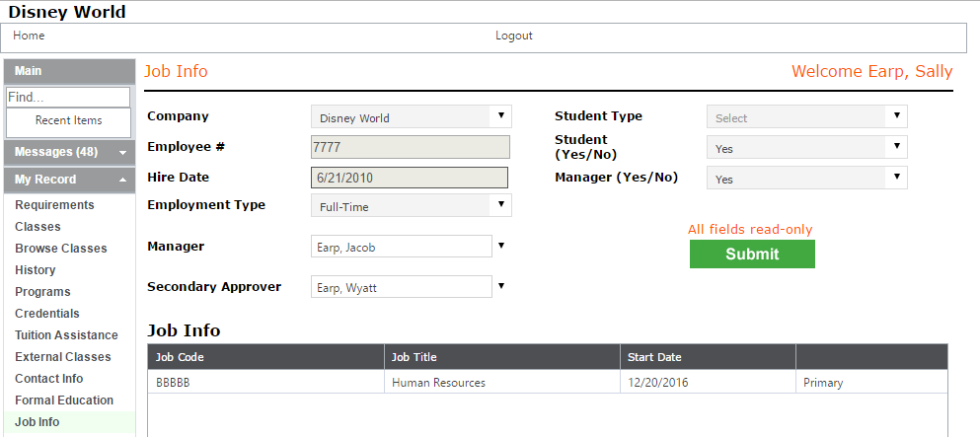Open Tuition Assistance page
The width and height of the screenshot is (980, 437).
66,335
